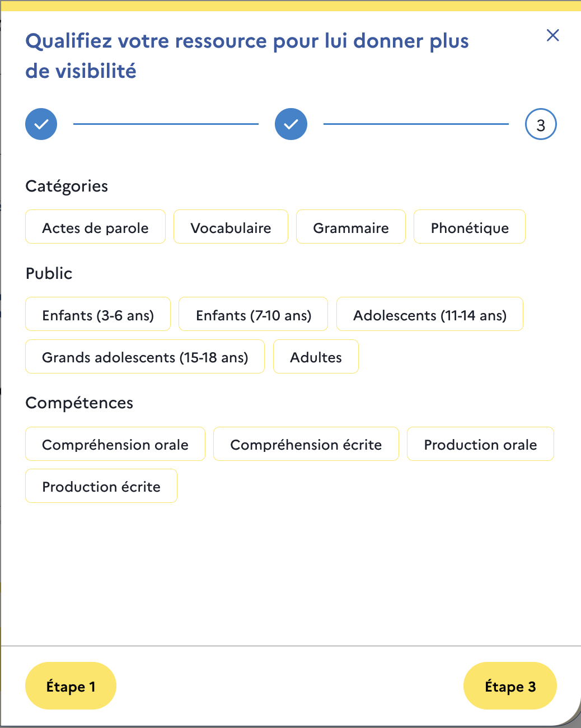Choose the Production orale competence

(x=480, y=444)
